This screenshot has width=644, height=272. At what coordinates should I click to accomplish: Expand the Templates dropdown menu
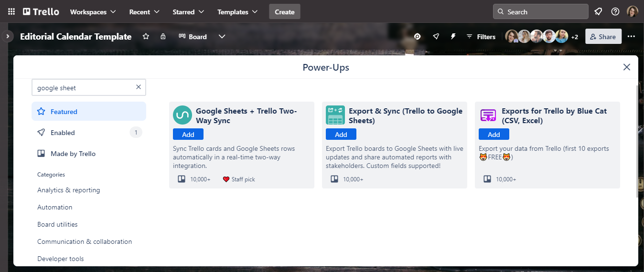237,12
